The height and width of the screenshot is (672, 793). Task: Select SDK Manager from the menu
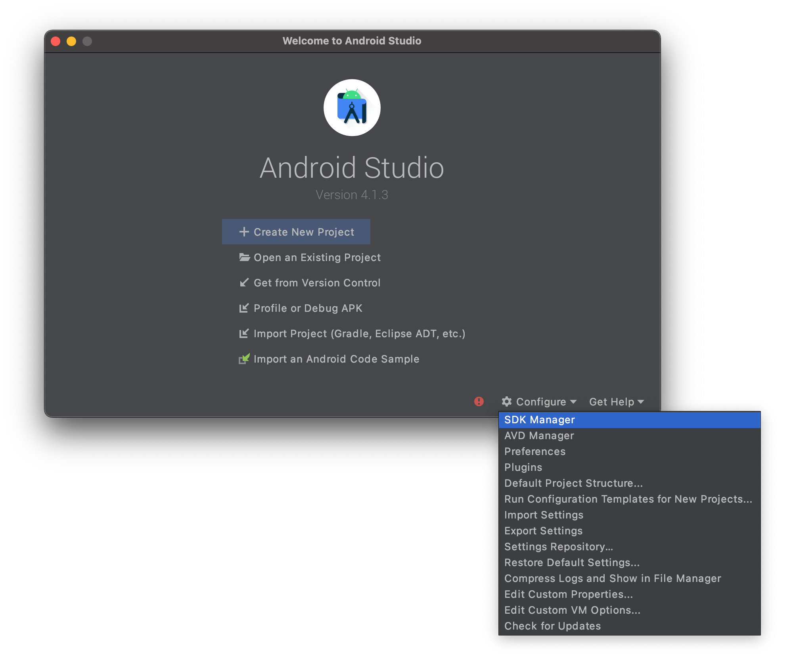[x=539, y=420]
